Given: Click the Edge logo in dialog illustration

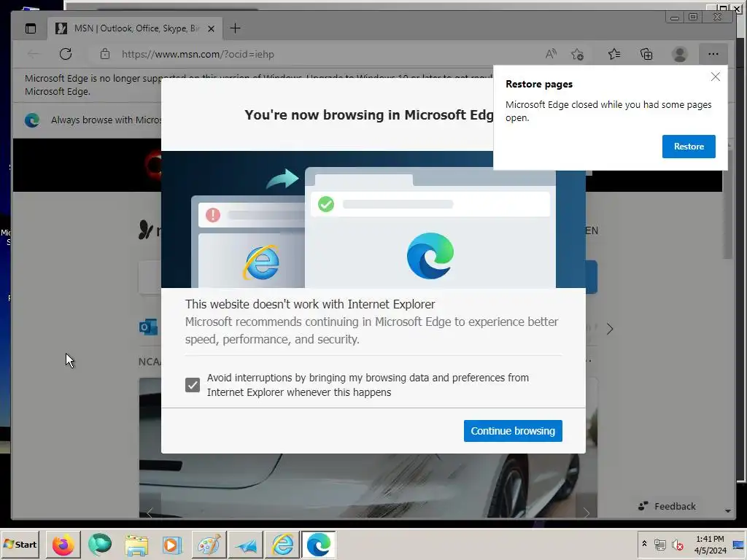Looking at the screenshot, I should pyautogui.click(x=430, y=256).
